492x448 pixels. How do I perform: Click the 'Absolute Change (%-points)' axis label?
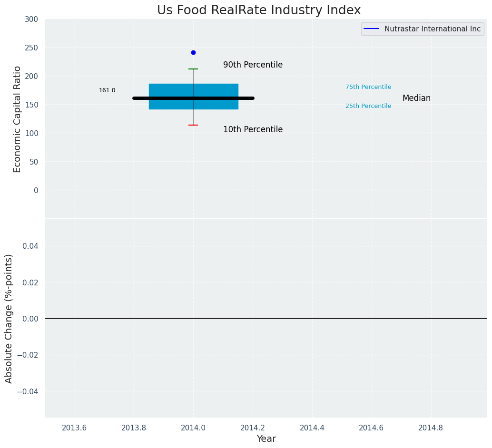tap(9, 318)
